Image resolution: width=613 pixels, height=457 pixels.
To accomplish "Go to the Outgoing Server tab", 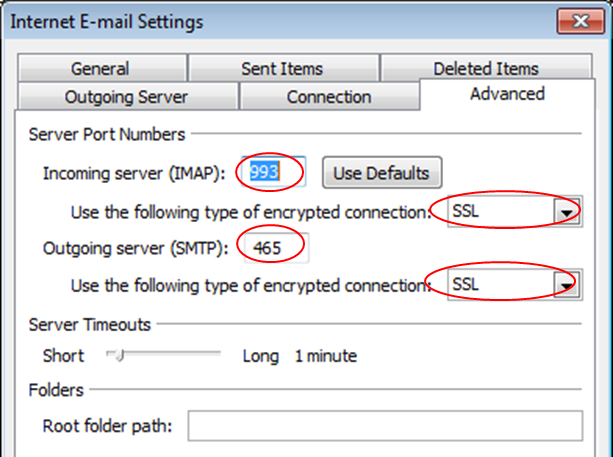I will [127, 96].
